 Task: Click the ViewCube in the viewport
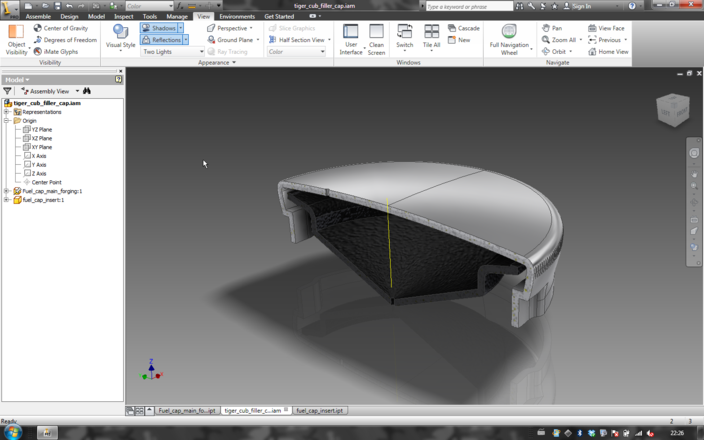[672, 110]
